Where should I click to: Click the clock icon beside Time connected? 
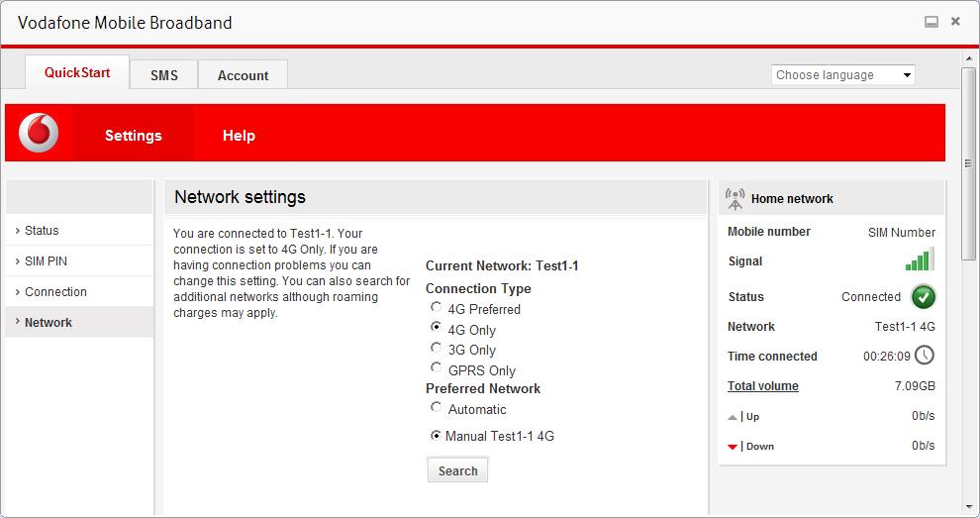(925, 356)
